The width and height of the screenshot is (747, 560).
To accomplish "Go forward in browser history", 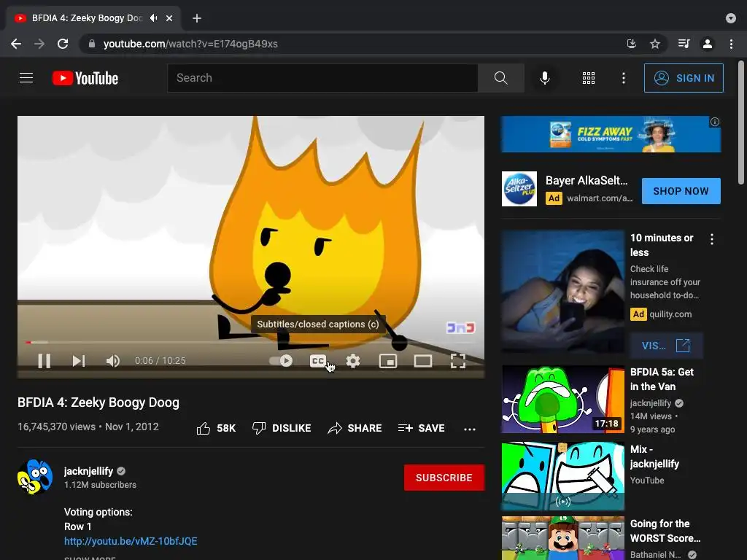I will coord(39,44).
